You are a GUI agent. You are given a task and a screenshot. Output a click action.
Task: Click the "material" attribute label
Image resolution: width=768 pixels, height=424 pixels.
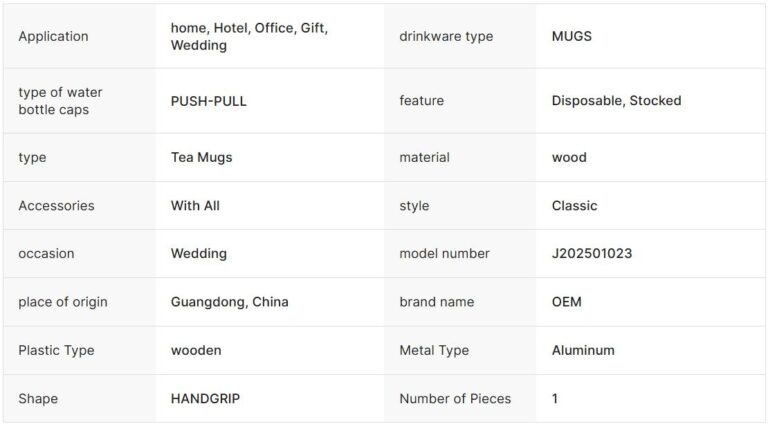[424, 157]
